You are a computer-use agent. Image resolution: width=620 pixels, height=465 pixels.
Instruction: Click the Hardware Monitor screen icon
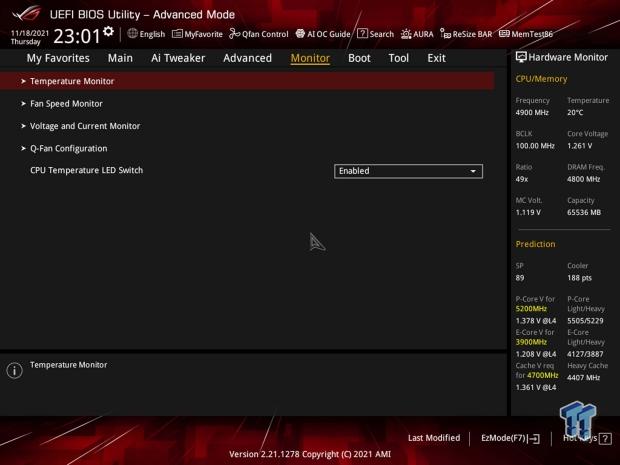(521, 57)
